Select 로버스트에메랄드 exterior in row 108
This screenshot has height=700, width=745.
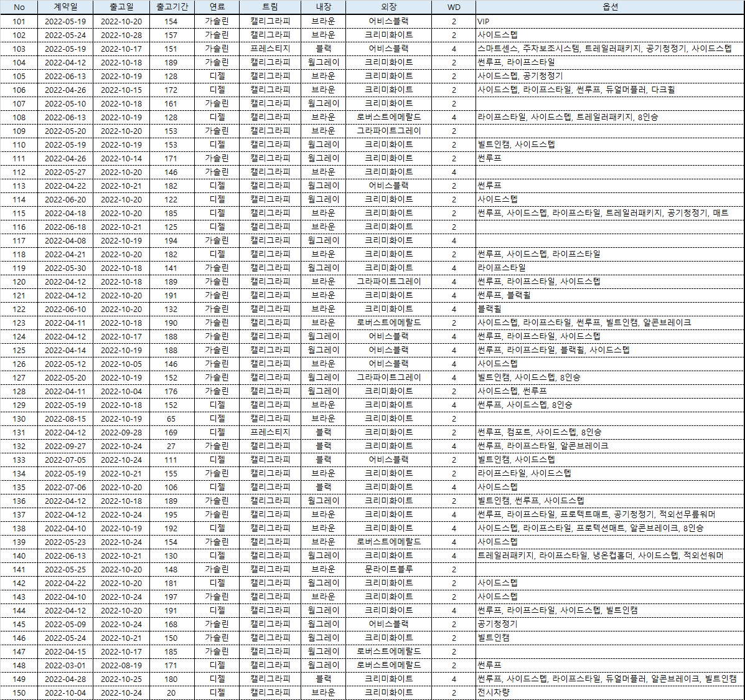(388, 118)
